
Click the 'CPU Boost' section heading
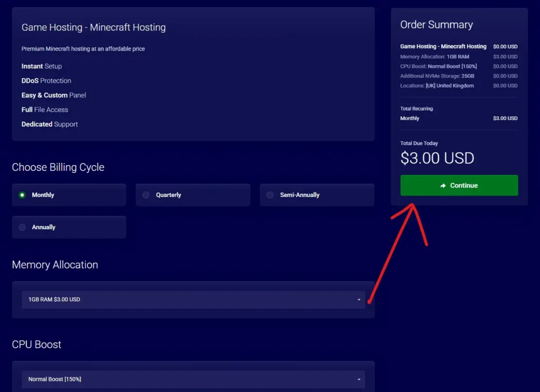pos(36,345)
